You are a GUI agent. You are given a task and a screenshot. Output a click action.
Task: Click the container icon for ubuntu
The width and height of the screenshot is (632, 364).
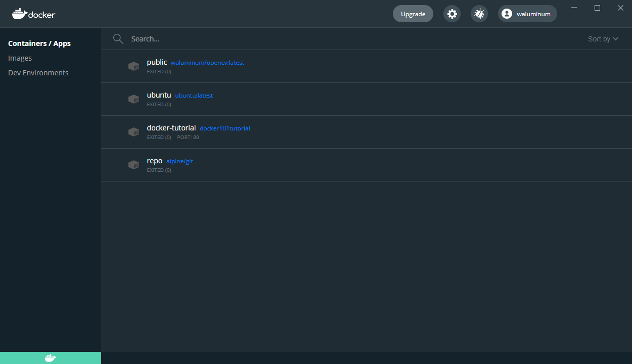coord(133,99)
